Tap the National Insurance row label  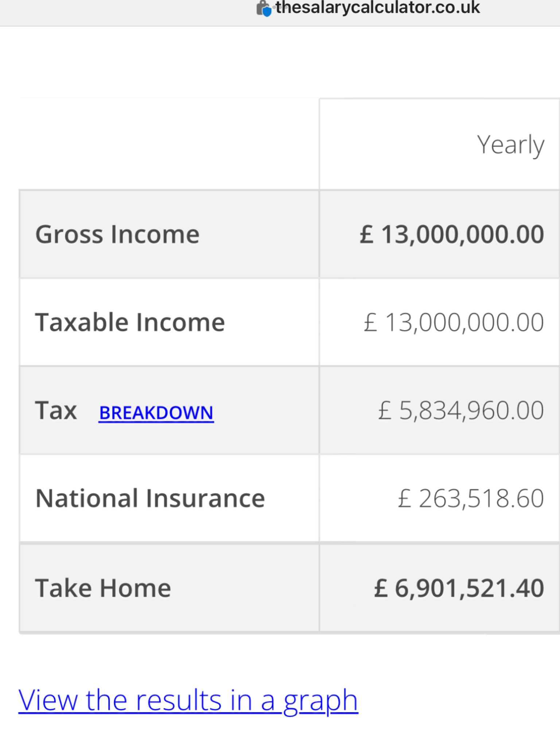pos(150,498)
